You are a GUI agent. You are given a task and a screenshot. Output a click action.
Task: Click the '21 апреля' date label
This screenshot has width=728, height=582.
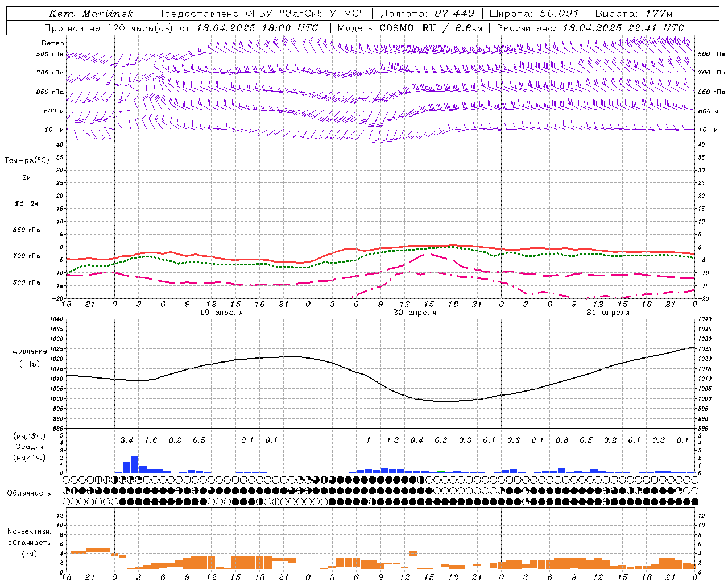point(608,313)
